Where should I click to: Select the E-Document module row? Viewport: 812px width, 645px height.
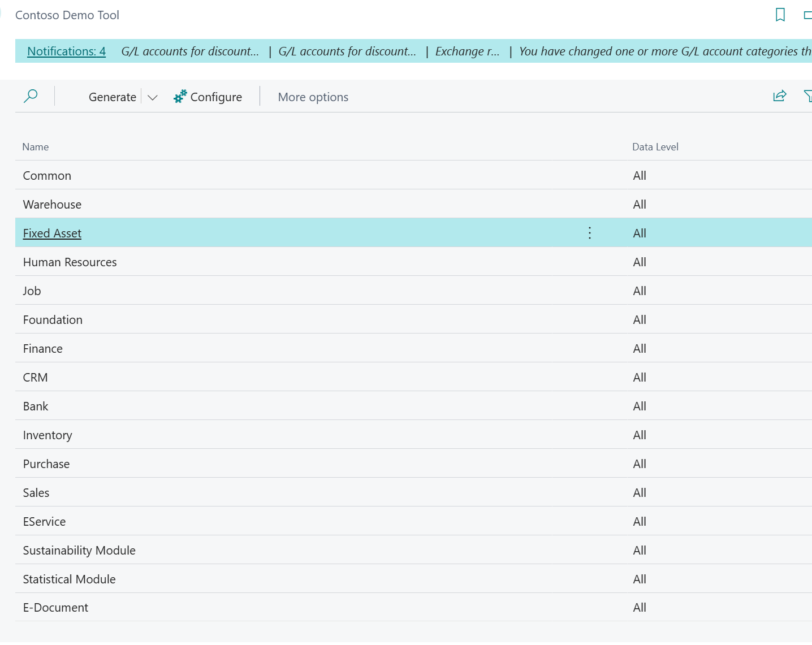55,607
